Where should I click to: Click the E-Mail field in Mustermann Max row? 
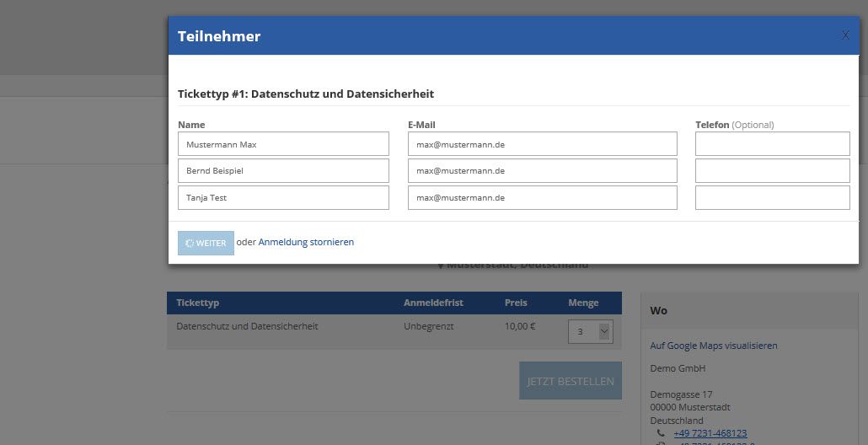(543, 144)
